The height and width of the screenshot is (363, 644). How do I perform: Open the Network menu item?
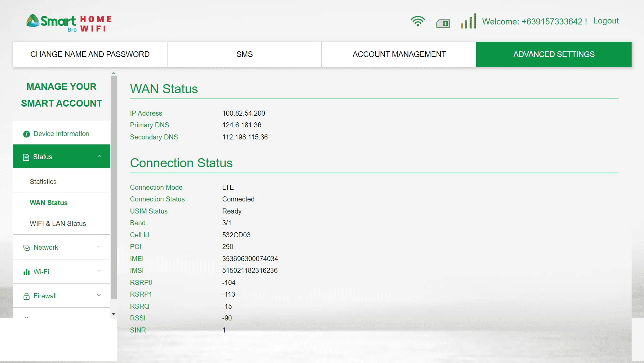(61, 247)
